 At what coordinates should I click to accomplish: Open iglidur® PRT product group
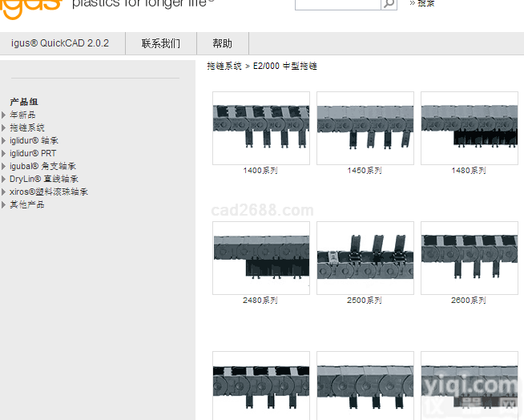(x=33, y=153)
